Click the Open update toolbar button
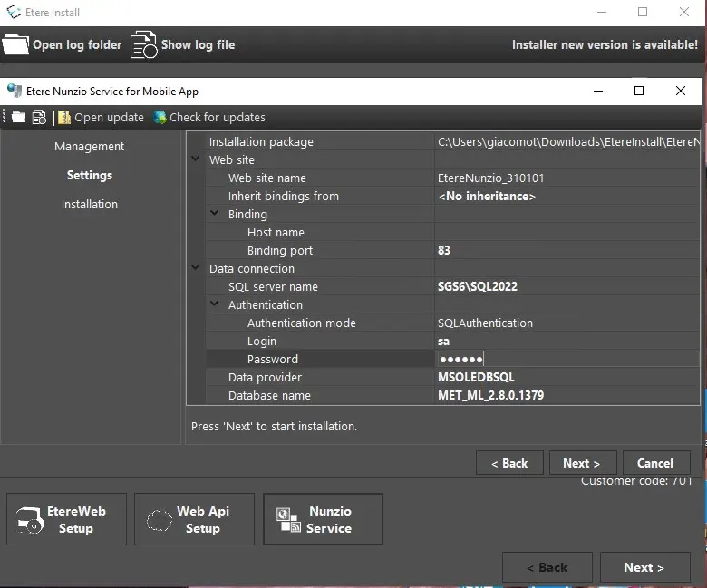 pyautogui.click(x=101, y=117)
